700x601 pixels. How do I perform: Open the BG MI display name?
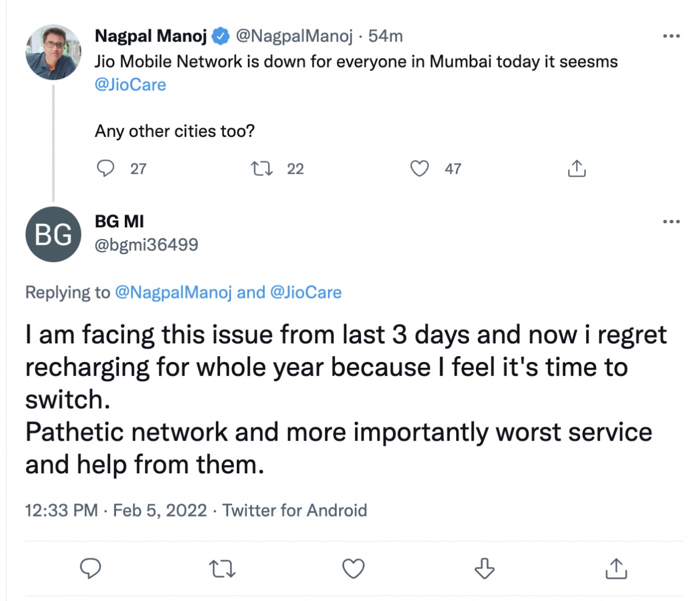(x=119, y=222)
